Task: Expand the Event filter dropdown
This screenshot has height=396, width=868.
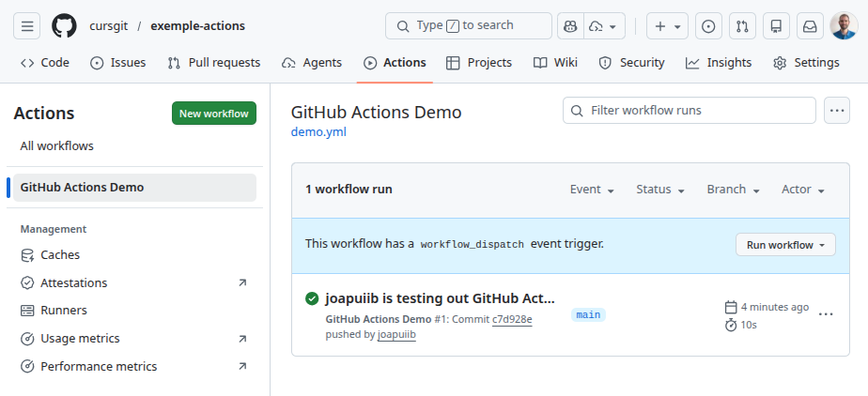Action: pos(592,190)
